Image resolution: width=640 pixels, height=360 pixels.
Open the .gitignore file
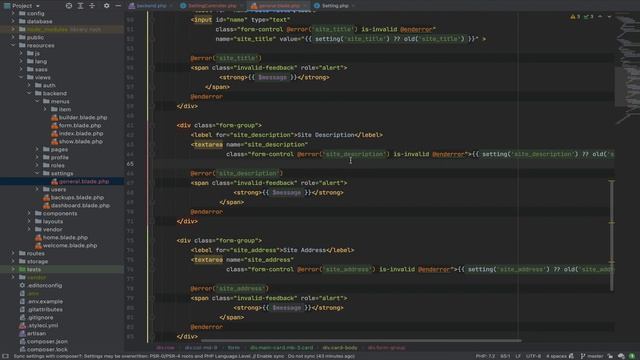[x=36, y=317]
